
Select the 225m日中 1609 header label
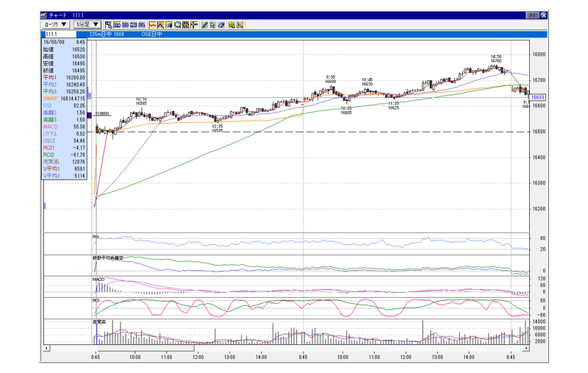click(107, 34)
